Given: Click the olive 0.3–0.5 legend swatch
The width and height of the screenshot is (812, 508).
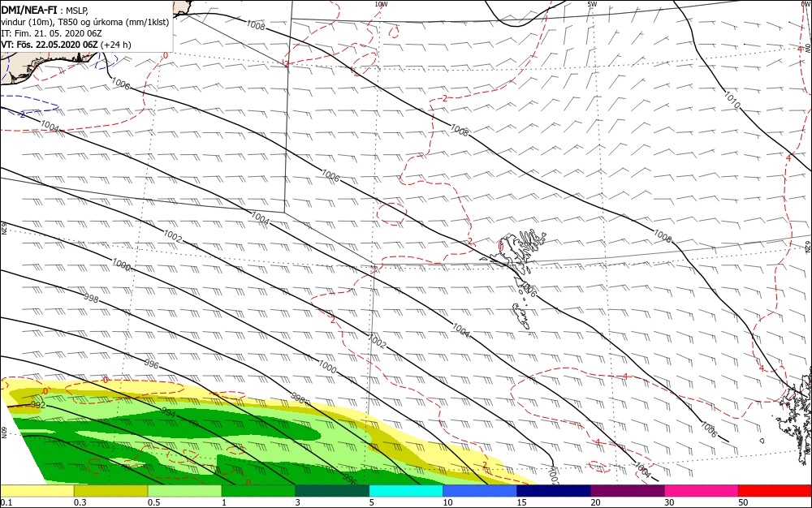Looking at the screenshot, I should pos(110,491).
